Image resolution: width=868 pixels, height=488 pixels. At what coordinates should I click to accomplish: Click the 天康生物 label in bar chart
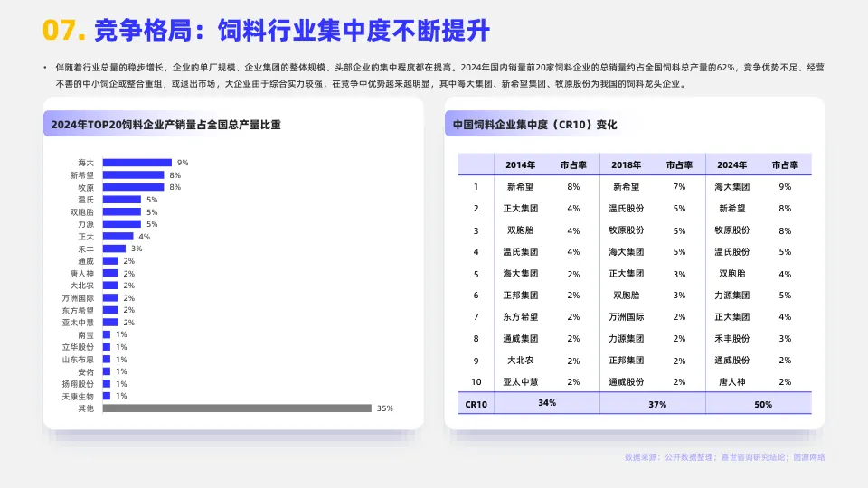coord(78,396)
